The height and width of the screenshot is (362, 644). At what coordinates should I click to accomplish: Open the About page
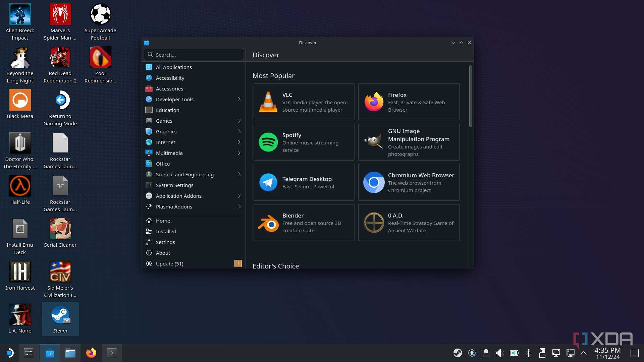194,253
